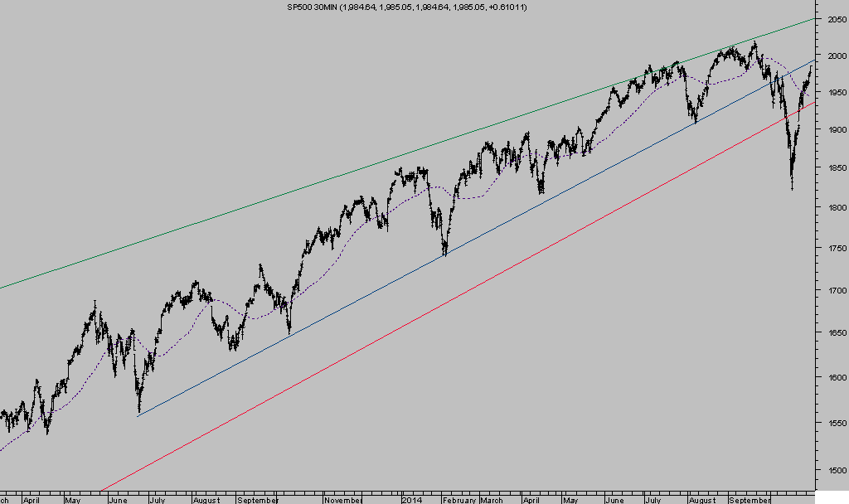The image size is (849, 504).
Task: Click the 1750 price axis label
Action: (836, 249)
